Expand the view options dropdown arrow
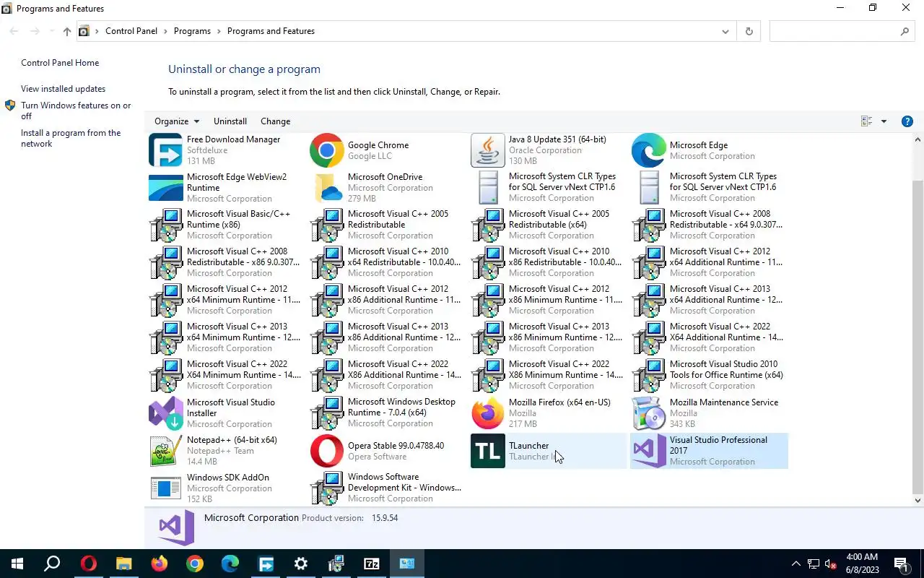Viewport: 924px width, 578px height. pos(884,121)
